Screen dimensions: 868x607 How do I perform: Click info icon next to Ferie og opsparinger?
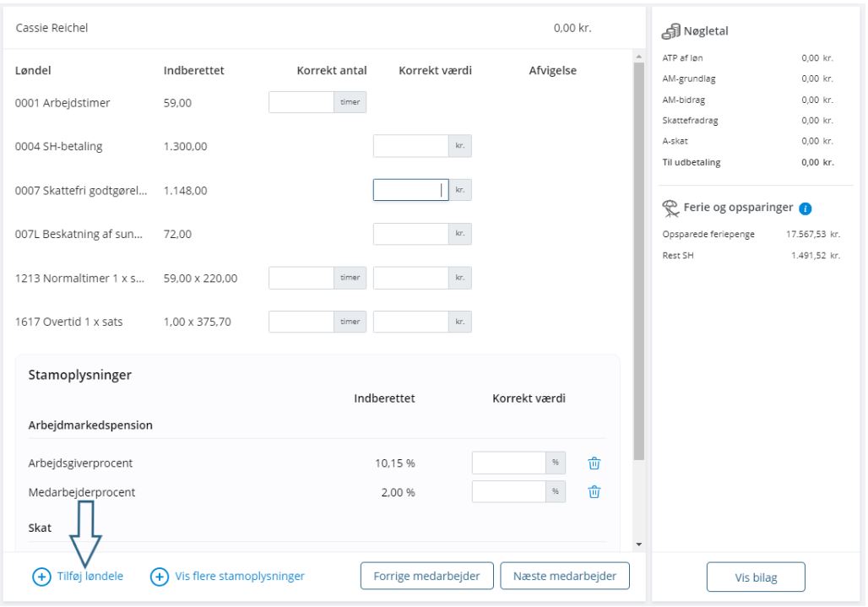(806, 209)
